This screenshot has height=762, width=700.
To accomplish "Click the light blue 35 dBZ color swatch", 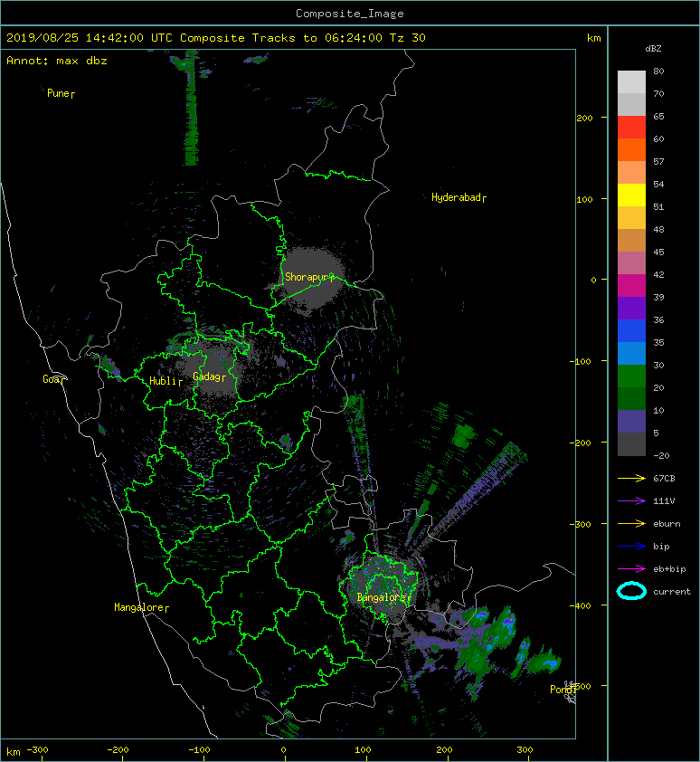I will (x=631, y=353).
